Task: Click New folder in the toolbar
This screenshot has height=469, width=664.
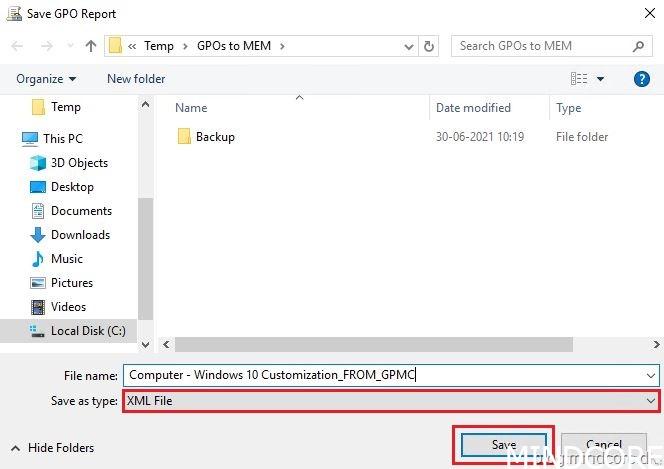Action: pos(137,79)
